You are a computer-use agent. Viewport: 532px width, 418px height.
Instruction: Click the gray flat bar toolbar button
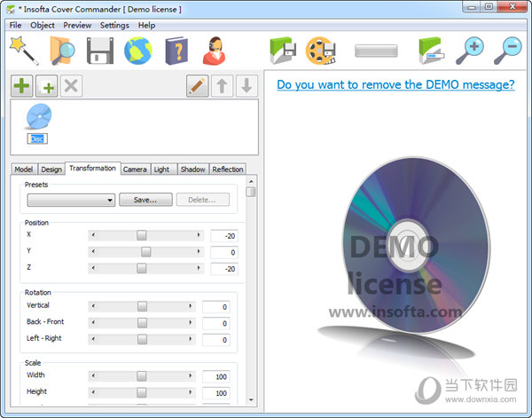coord(376,51)
